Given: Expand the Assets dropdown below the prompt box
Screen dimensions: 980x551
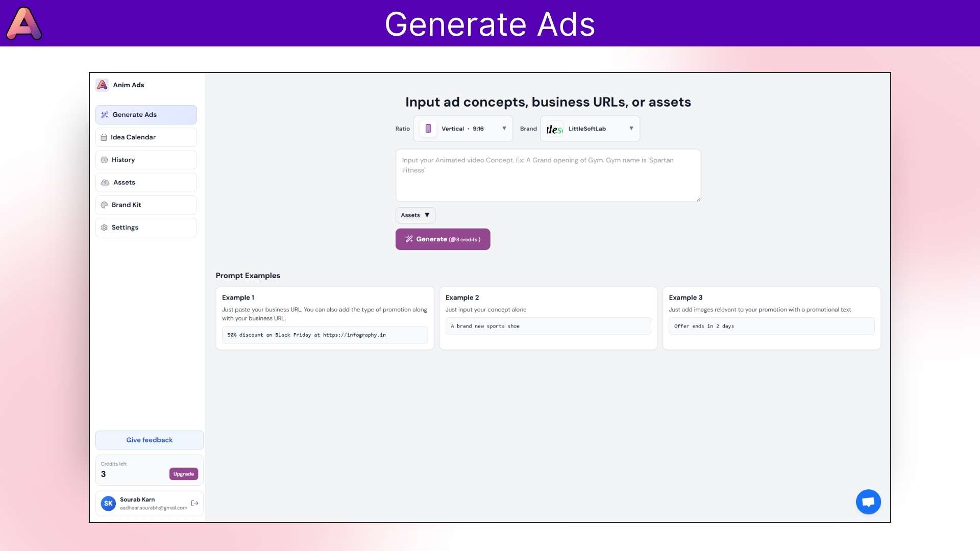Looking at the screenshot, I should click(415, 215).
